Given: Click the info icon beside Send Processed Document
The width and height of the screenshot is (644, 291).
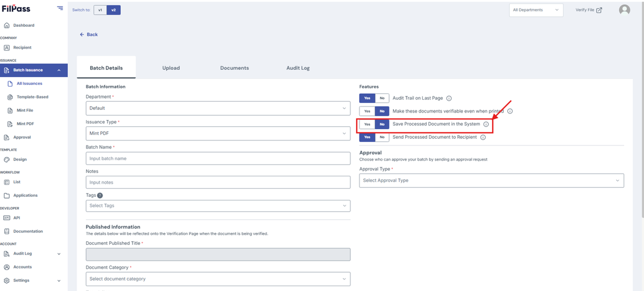Looking at the screenshot, I should 482,137.
